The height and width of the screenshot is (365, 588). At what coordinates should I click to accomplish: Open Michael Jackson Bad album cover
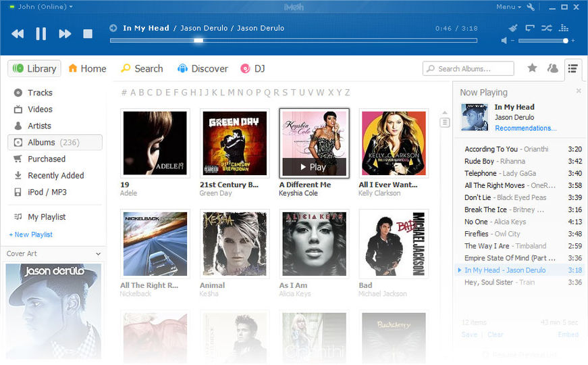pyautogui.click(x=394, y=244)
